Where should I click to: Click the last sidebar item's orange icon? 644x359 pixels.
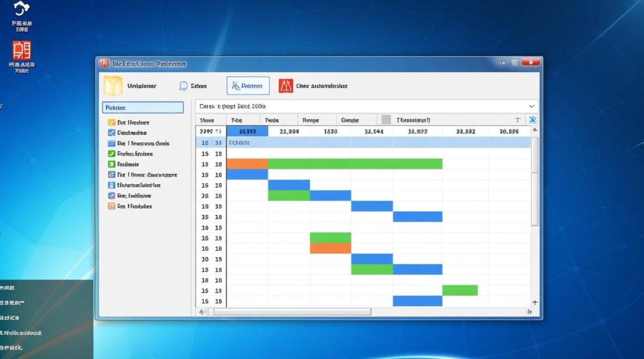[x=112, y=206]
